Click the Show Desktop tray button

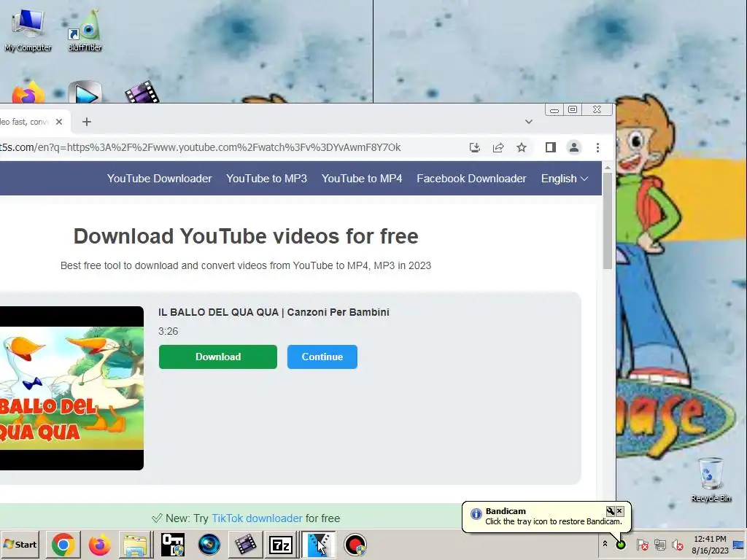click(x=738, y=544)
